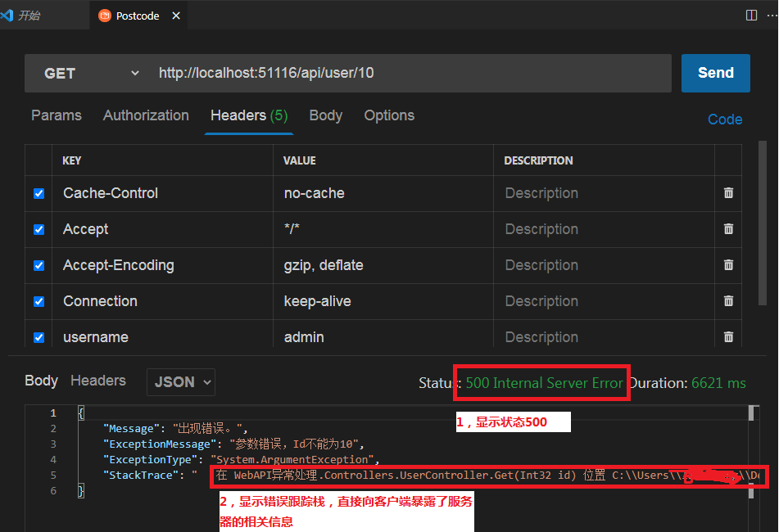Viewport: 779px width, 532px height.
Task: Click the 6621 ms duration value
Action: coord(718,383)
